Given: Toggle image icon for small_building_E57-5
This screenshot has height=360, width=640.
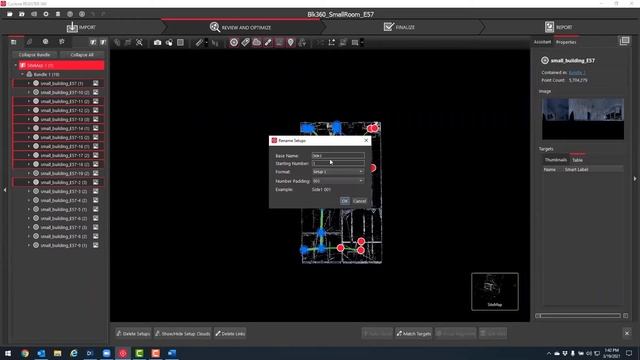Looking at the screenshot, I should pyautogui.click(x=96, y=209).
